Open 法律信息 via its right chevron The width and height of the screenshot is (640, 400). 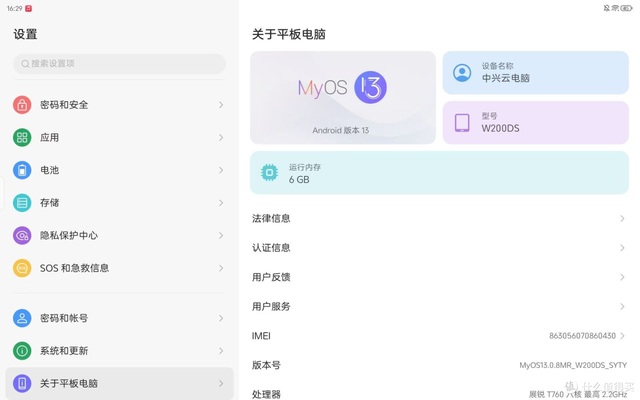pos(622,219)
